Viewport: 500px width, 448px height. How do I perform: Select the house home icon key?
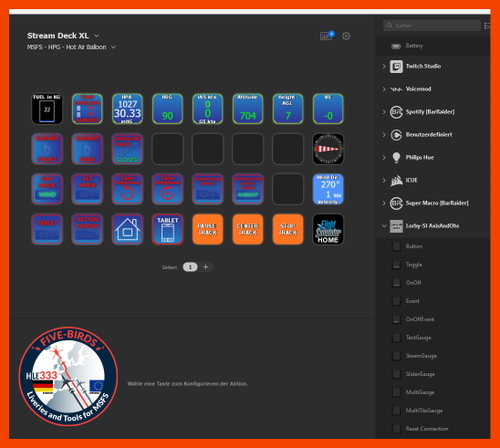(x=127, y=229)
